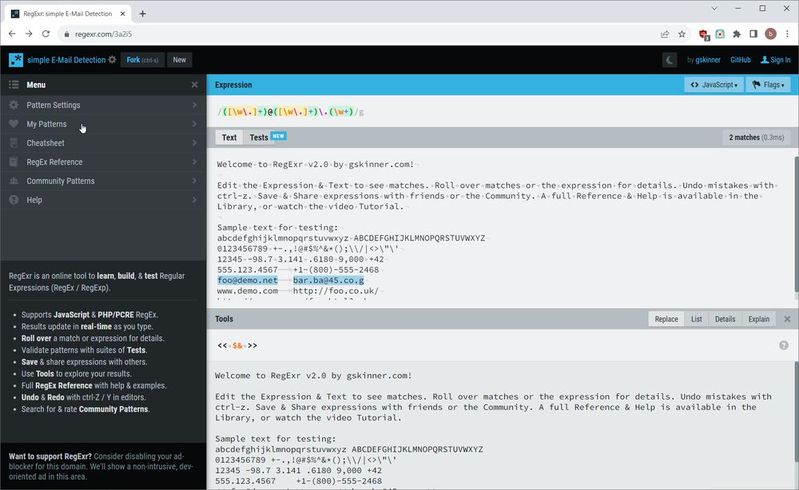This screenshot has width=799, height=490.
Task: Click browser back arrow
Action: 12,34
